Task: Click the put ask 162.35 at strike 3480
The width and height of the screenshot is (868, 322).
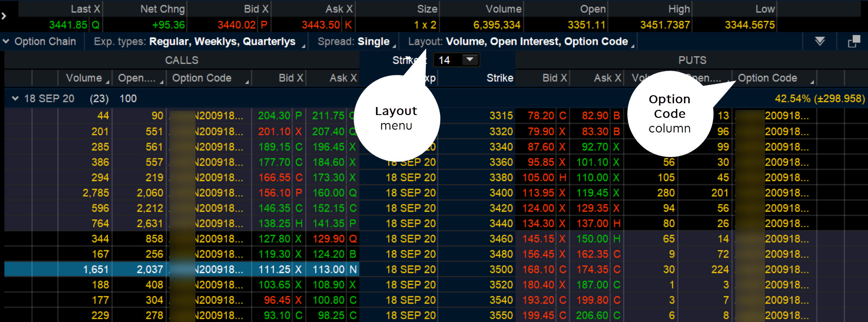Action: pyautogui.click(x=592, y=254)
